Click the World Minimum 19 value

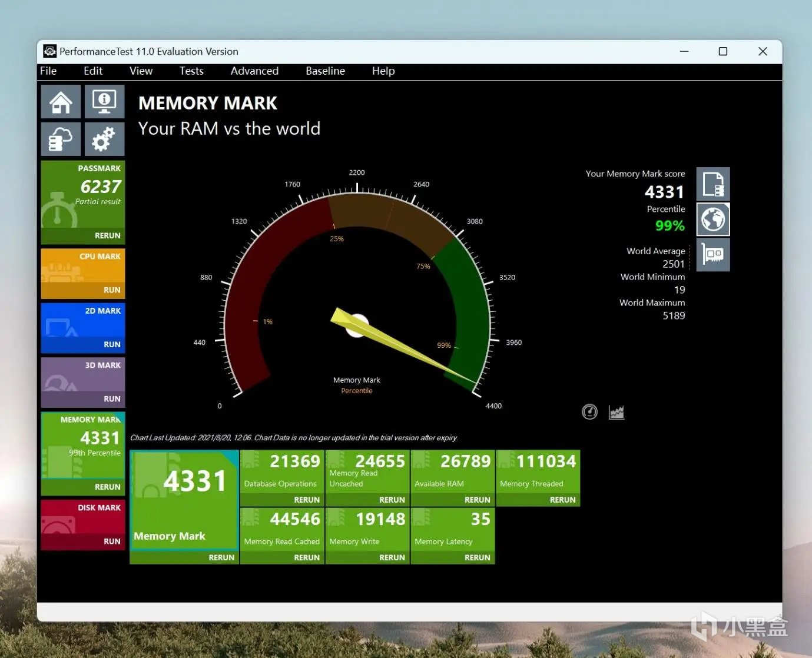[680, 290]
